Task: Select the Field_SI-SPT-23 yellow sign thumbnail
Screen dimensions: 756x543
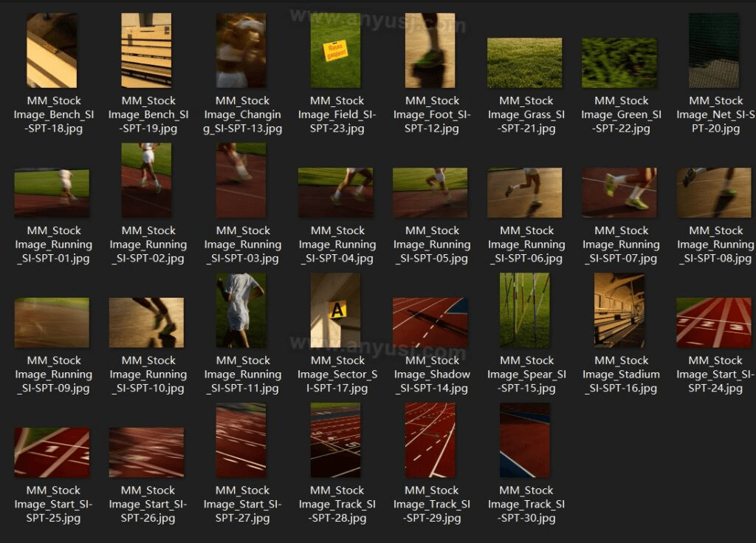Action: 335,50
